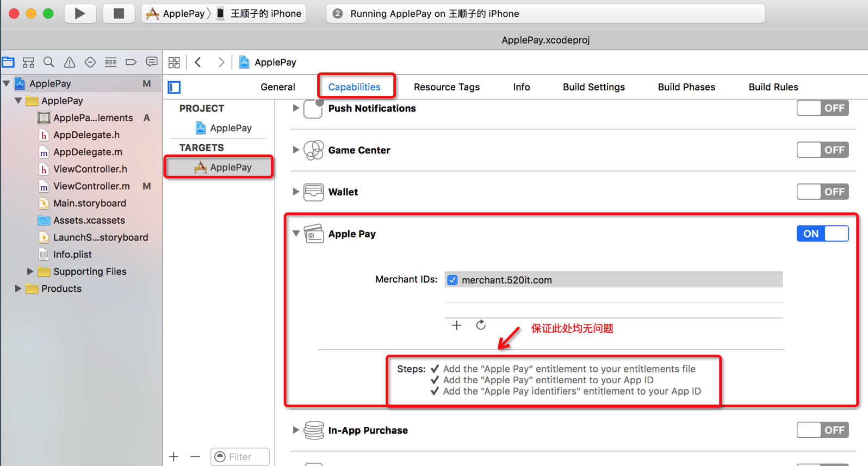Turn on Game Center switch
The width and height of the screenshot is (868, 466).
[822, 150]
